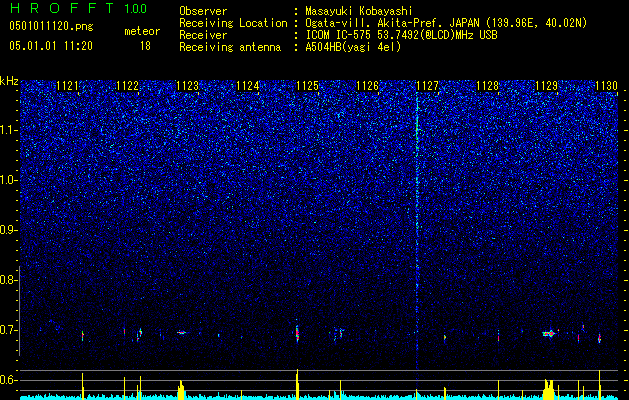The width and height of the screenshot is (629, 400).
Task: Select filename 0501011120.png
Action: (x=51, y=27)
